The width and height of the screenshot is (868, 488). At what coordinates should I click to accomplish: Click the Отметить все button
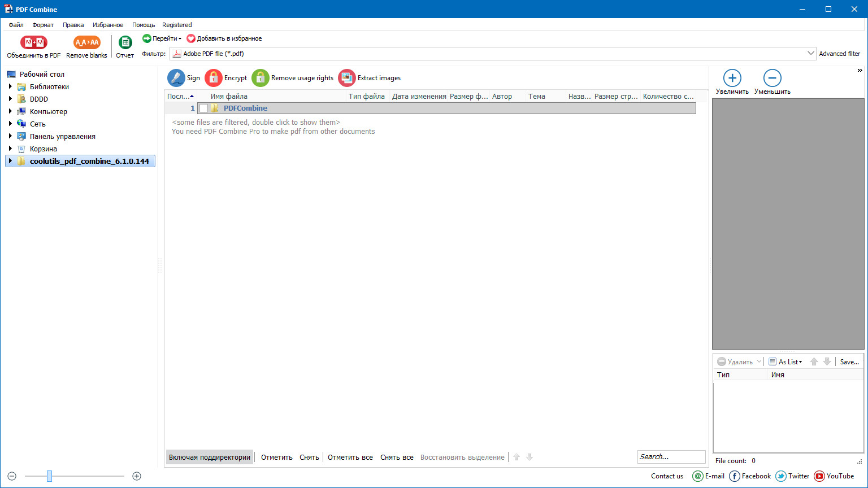pyautogui.click(x=350, y=457)
